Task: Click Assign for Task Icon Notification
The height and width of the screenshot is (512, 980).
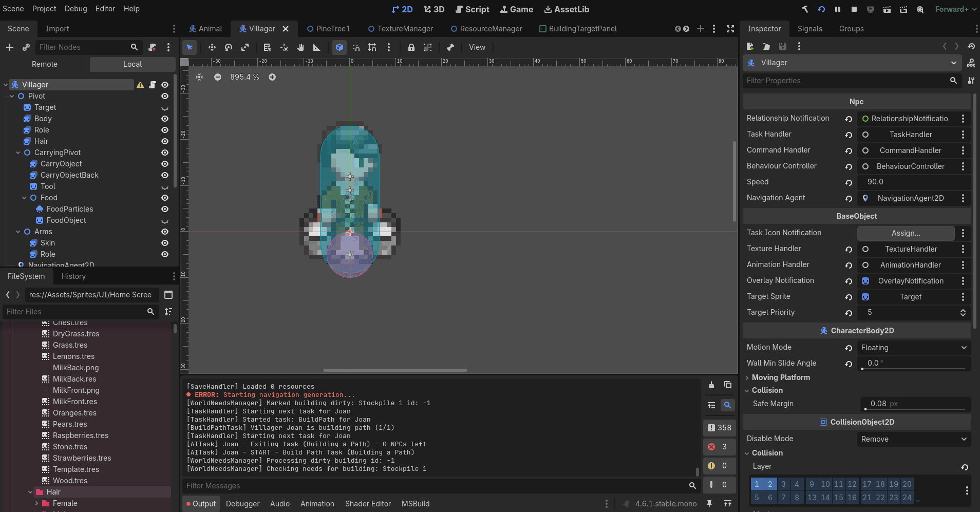Action: pos(906,233)
